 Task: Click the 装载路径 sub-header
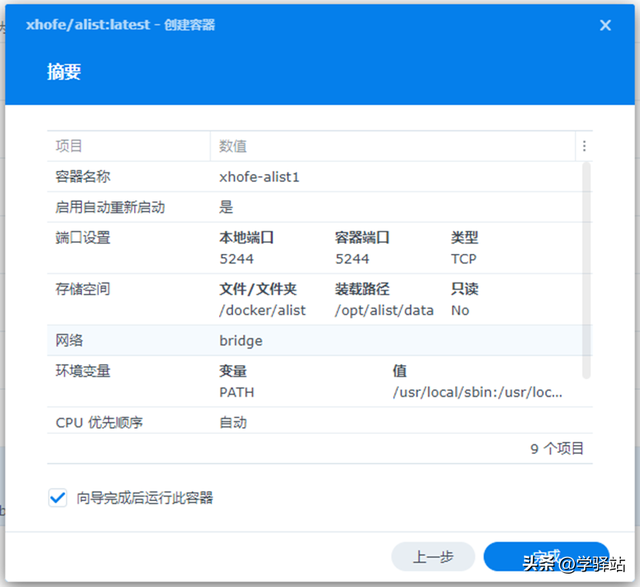tap(362, 289)
